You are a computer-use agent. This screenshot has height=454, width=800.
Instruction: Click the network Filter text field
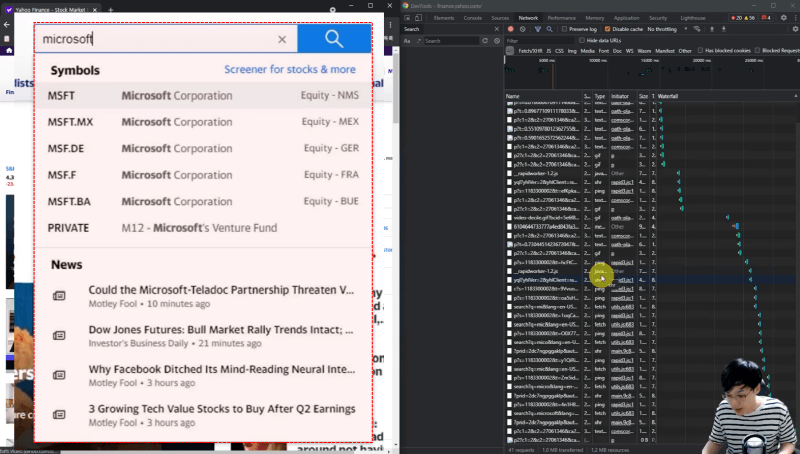tap(540, 40)
